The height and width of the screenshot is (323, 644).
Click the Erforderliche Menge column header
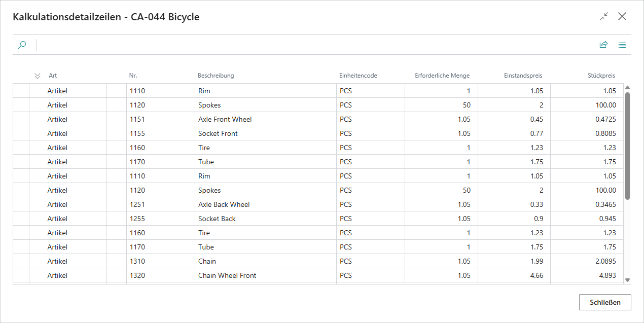coord(442,76)
